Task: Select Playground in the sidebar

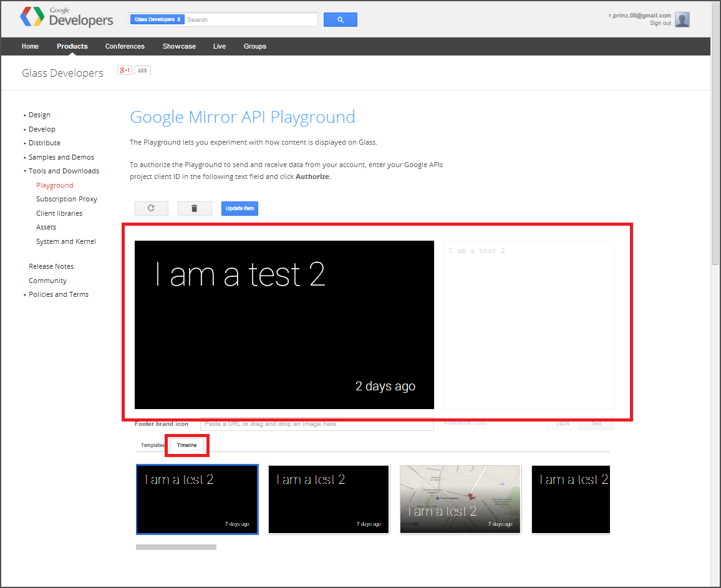Action: tap(55, 185)
